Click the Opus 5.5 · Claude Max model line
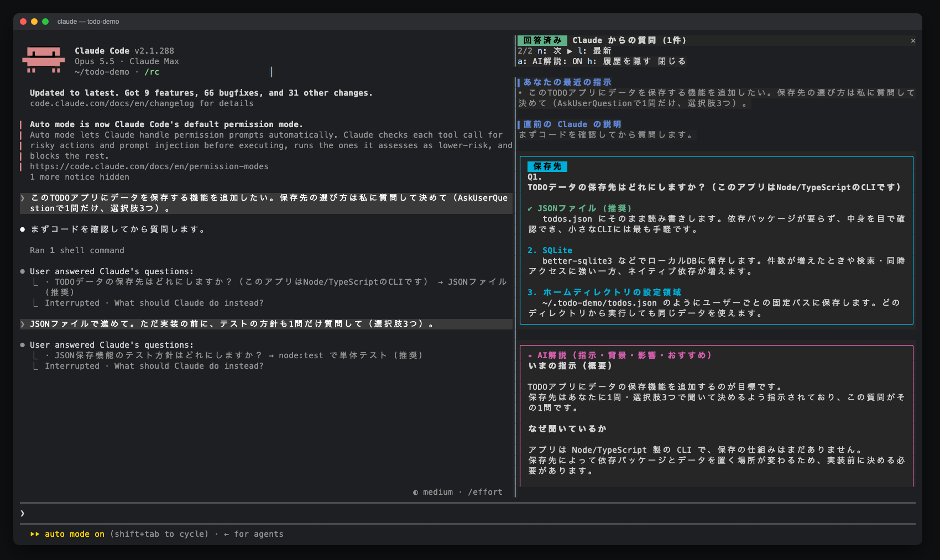The image size is (940, 560). (x=127, y=61)
